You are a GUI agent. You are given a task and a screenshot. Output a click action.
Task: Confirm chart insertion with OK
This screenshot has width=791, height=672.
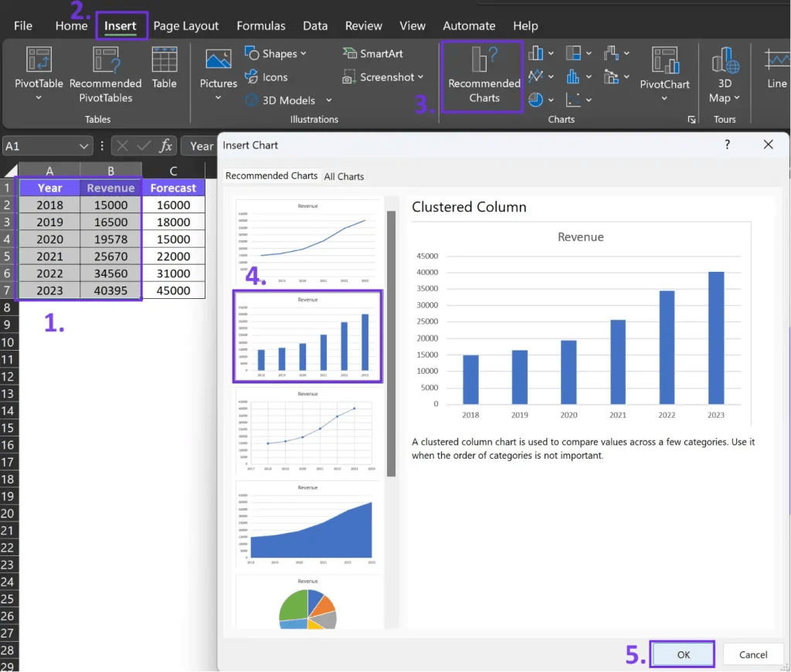coord(682,653)
